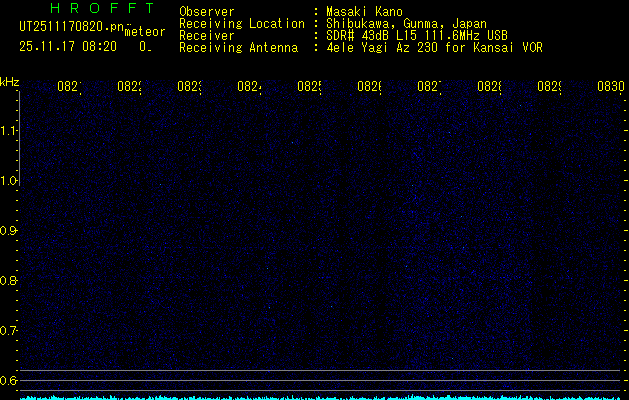
Task: Click the 0827 time marker
Action: coord(429,86)
